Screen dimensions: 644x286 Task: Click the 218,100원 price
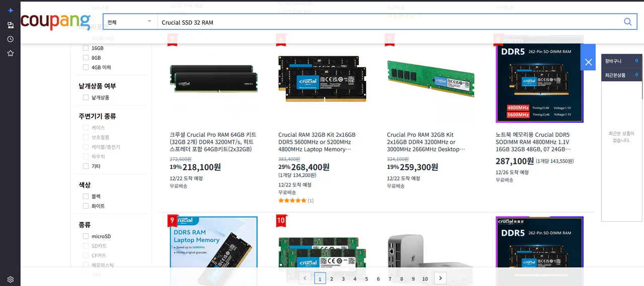point(202,167)
